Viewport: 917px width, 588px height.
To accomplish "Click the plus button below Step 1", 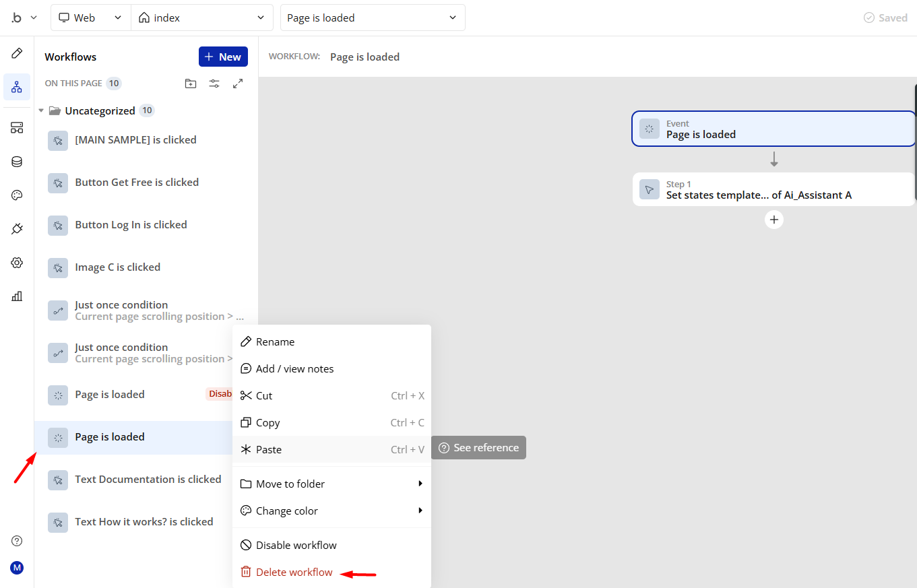I will point(774,220).
